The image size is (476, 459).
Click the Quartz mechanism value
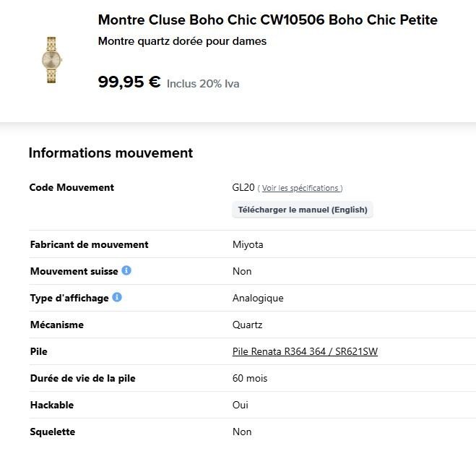point(247,325)
